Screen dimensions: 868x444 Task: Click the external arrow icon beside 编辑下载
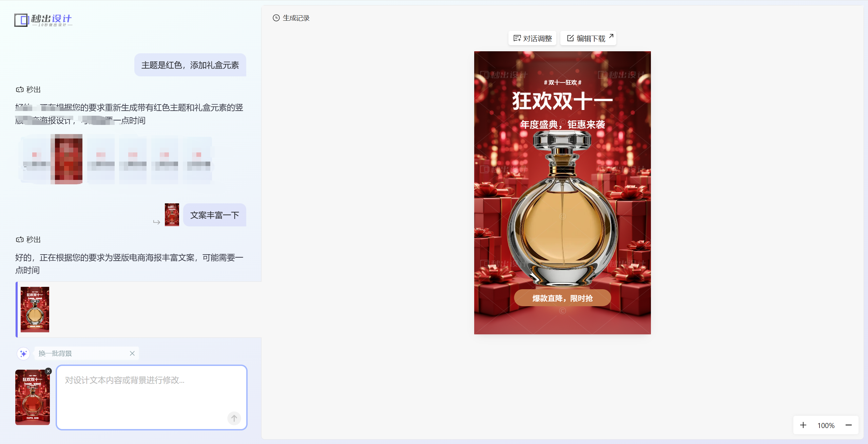click(x=611, y=36)
